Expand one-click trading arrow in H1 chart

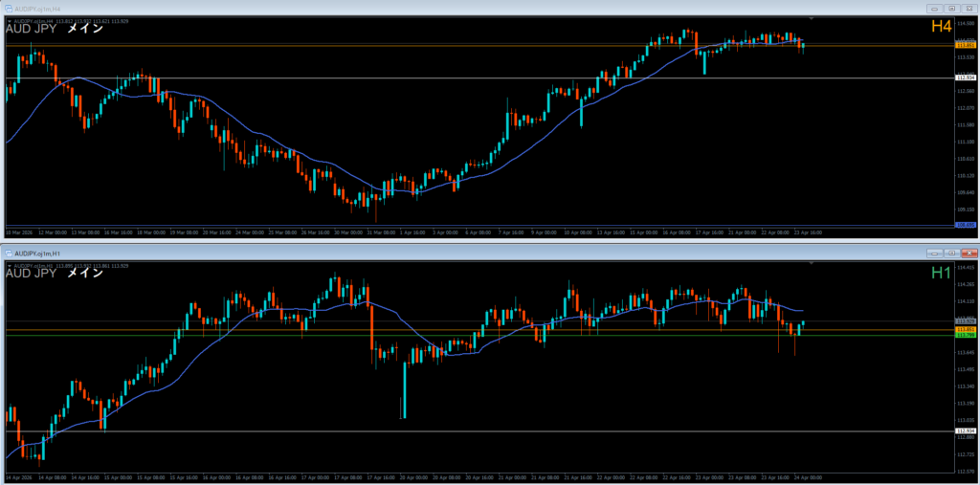pos(11,265)
